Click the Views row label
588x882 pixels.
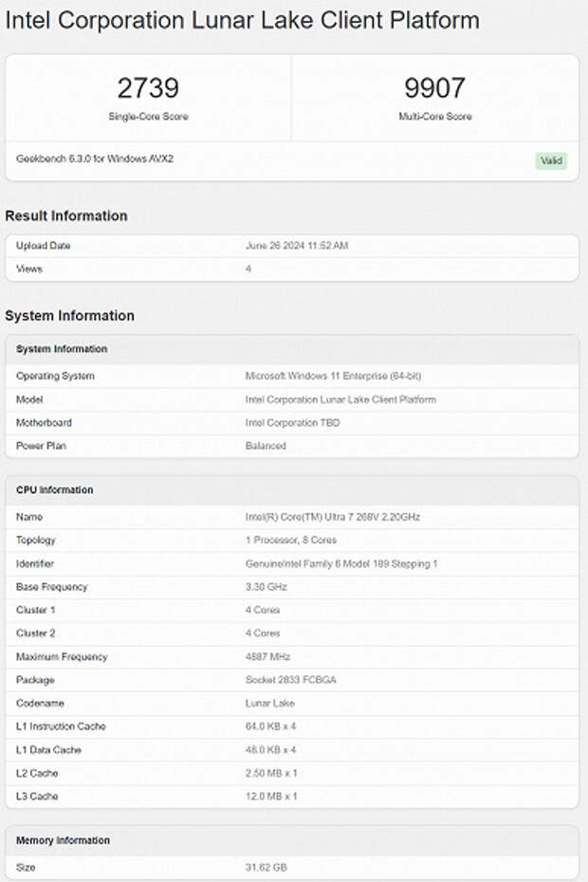[x=29, y=269]
